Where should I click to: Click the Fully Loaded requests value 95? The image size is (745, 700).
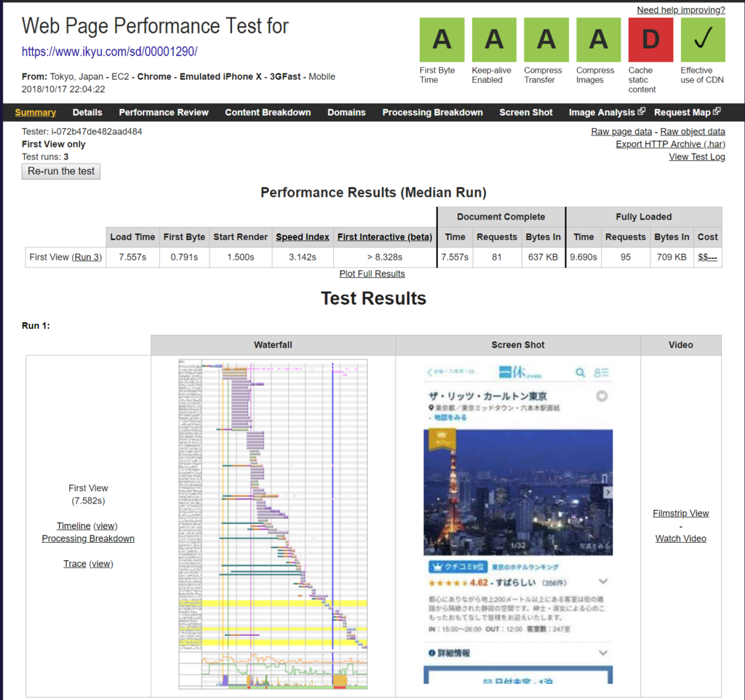tap(625, 257)
